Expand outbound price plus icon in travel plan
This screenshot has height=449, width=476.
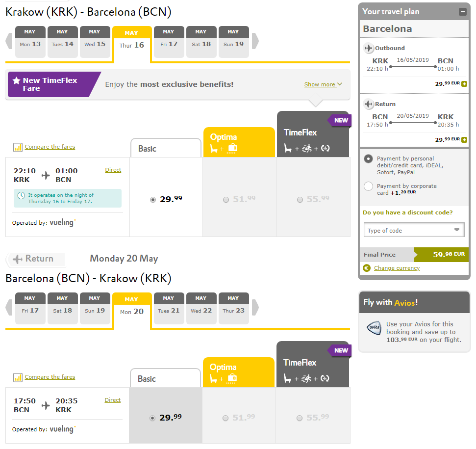coord(464,84)
